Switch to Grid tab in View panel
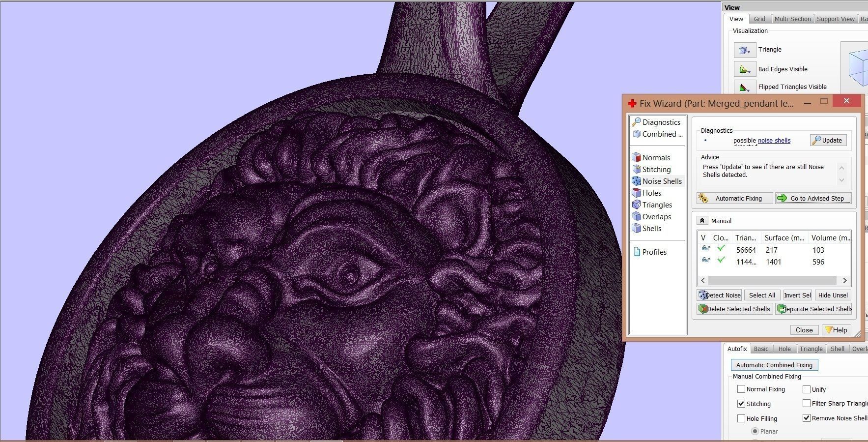 [759, 19]
